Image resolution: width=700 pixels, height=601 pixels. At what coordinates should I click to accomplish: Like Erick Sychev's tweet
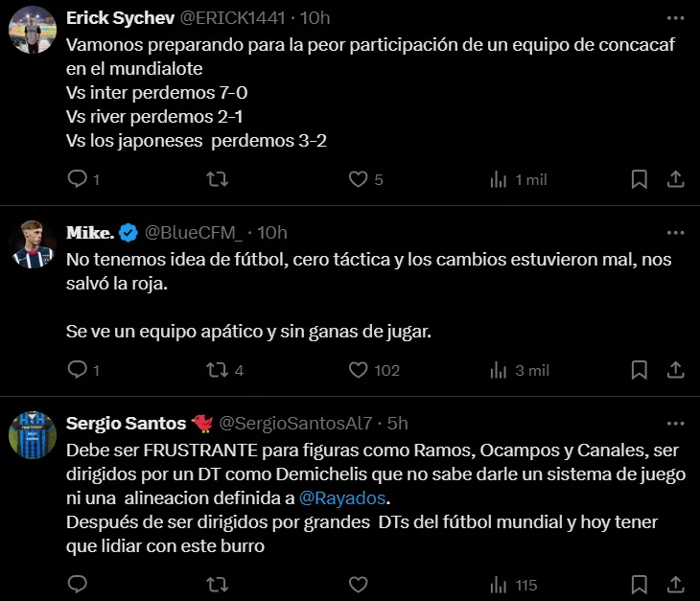pos(358,179)
